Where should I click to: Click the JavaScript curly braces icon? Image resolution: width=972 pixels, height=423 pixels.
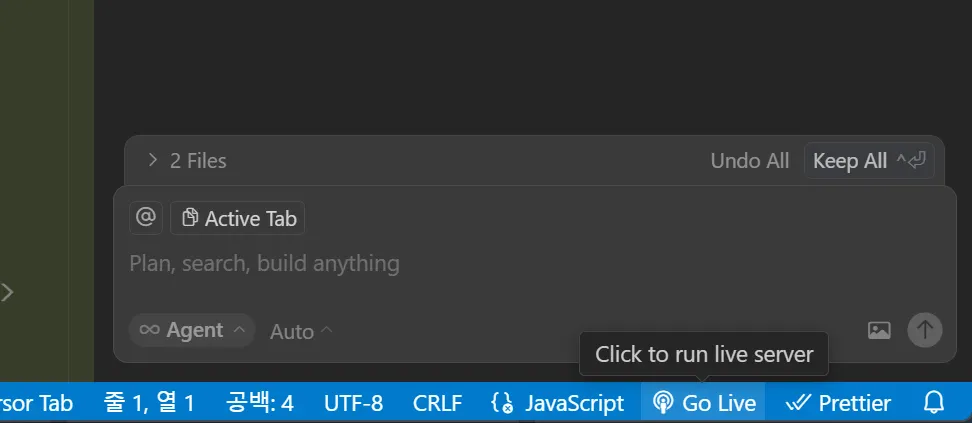[502, 403]
